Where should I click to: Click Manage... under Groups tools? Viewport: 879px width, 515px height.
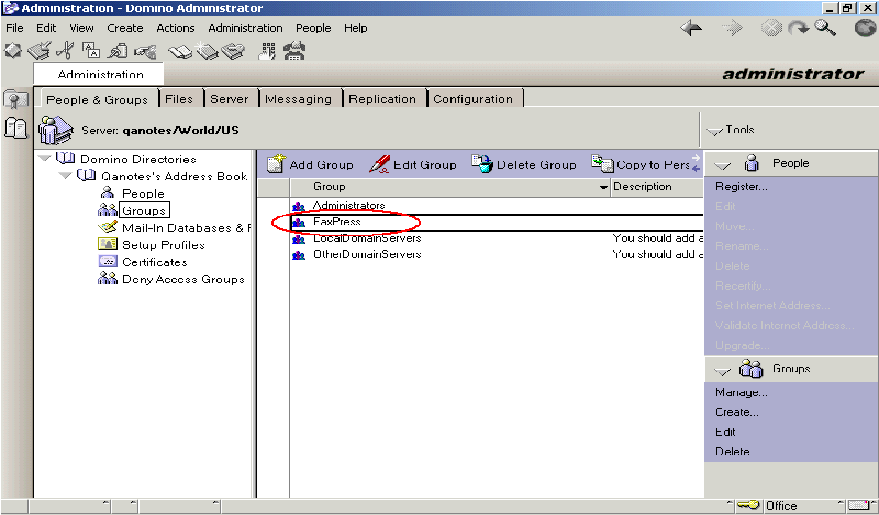click(741, 393)
